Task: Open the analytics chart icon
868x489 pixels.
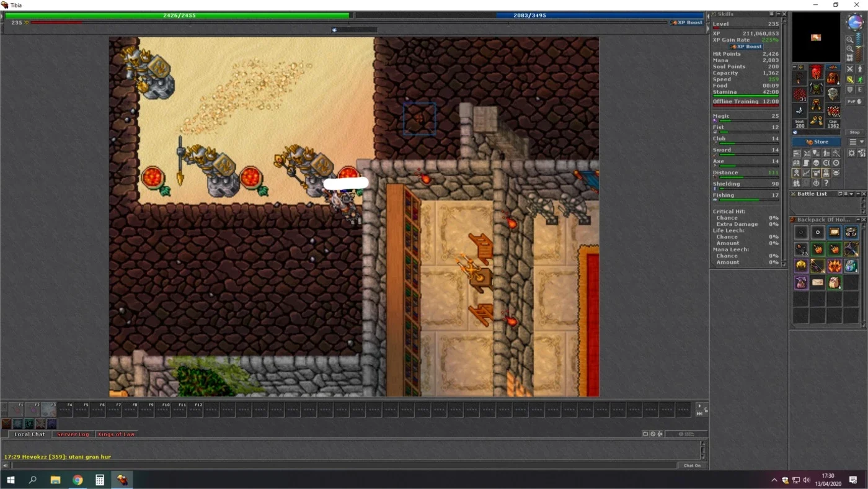Action: (806, 173)
